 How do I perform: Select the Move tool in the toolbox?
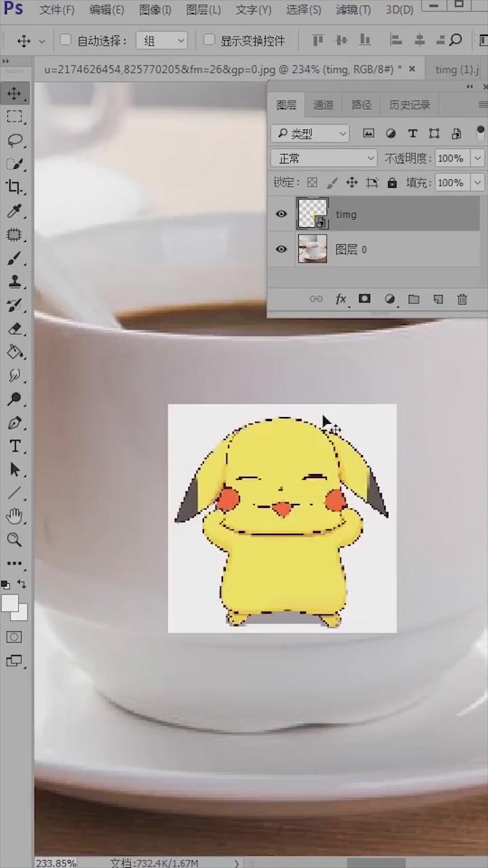pyautogui.click(x=15, y=93)
